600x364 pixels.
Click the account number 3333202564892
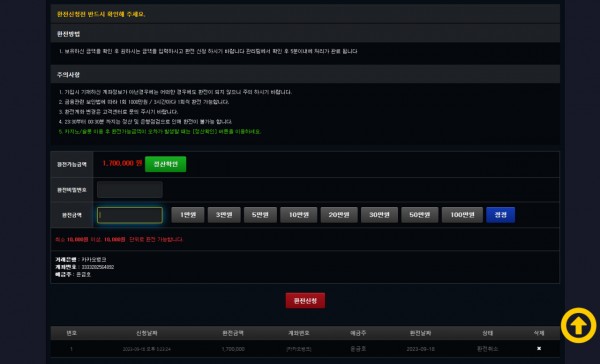coord(98,267)
